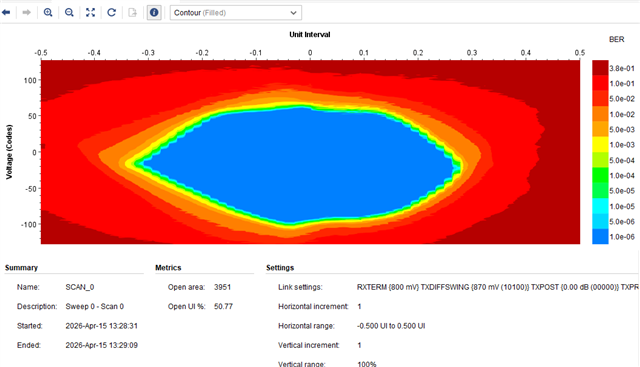
Task: Toggle the info panel button
Action: pos(154,13)
